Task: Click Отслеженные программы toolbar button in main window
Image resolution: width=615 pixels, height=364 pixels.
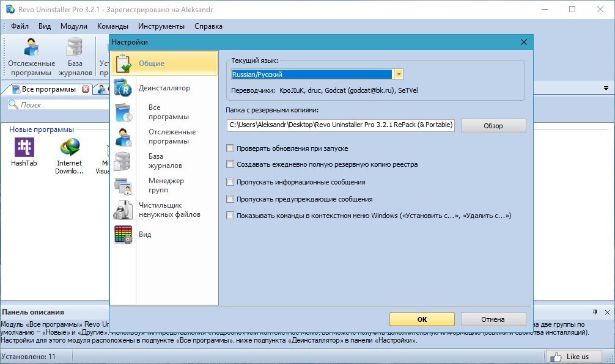Action: (x=31, y=57)
